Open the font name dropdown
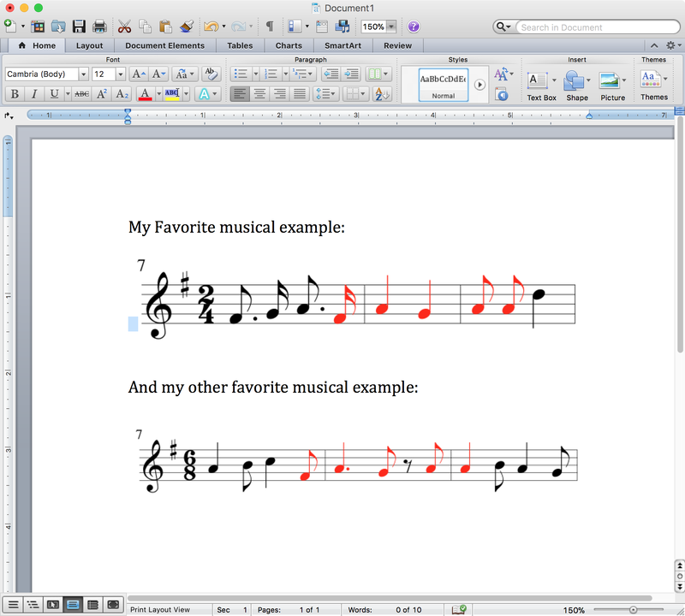The image size is (685, 616). point(83,74)
